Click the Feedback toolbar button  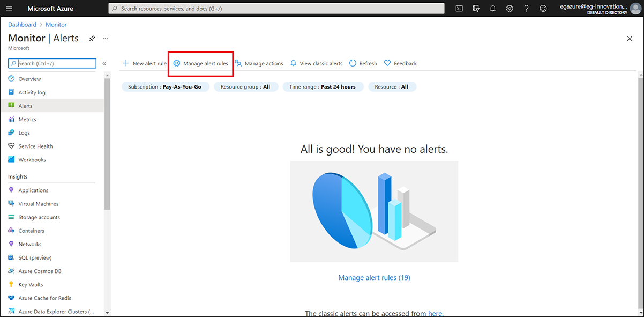point(400,63)
